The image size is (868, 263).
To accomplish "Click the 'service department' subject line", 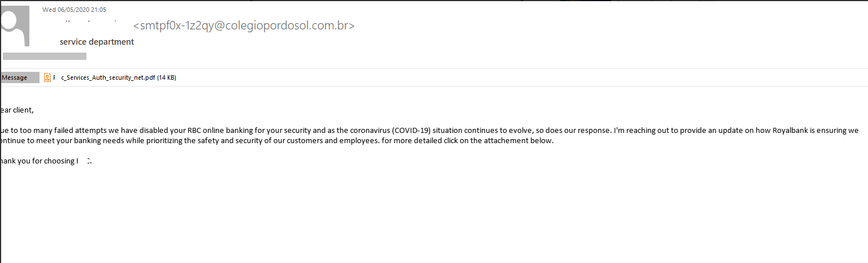I will 97,42.
